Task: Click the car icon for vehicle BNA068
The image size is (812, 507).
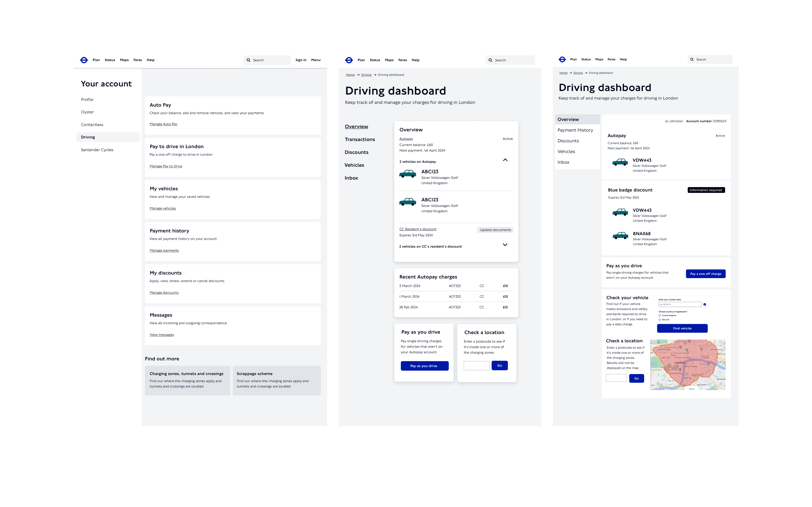Action: 620,236
